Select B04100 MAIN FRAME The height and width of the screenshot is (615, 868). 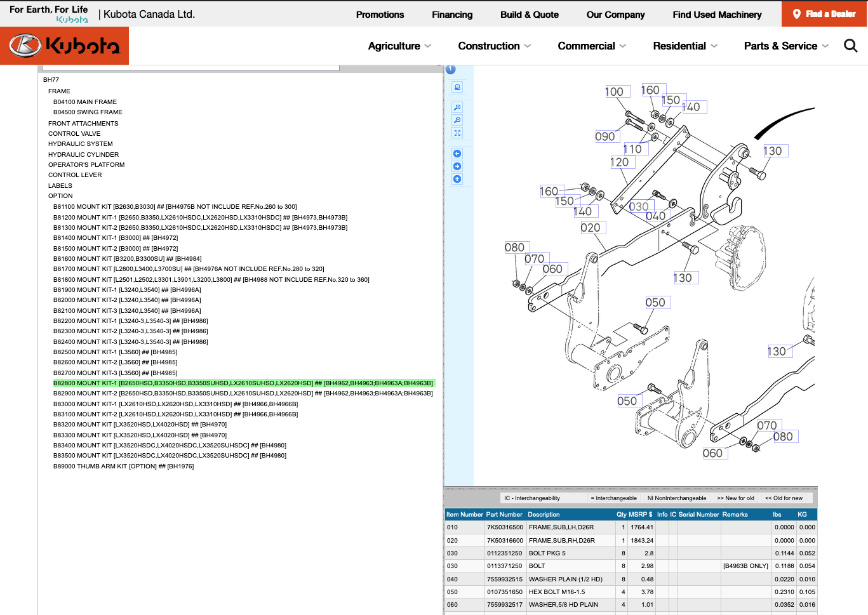(x=85, y=102)
